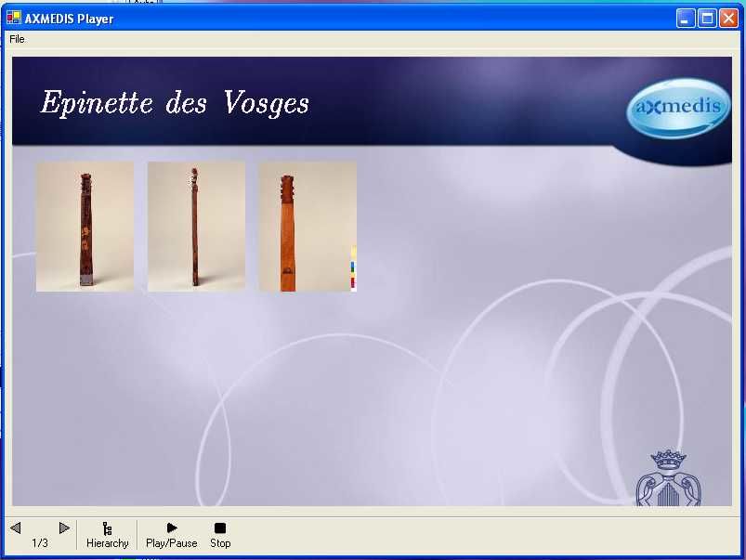Click the AXMEDIS logo badge
Image resolution: width=746 pixels, height=560 pixels.
[679, 108]
